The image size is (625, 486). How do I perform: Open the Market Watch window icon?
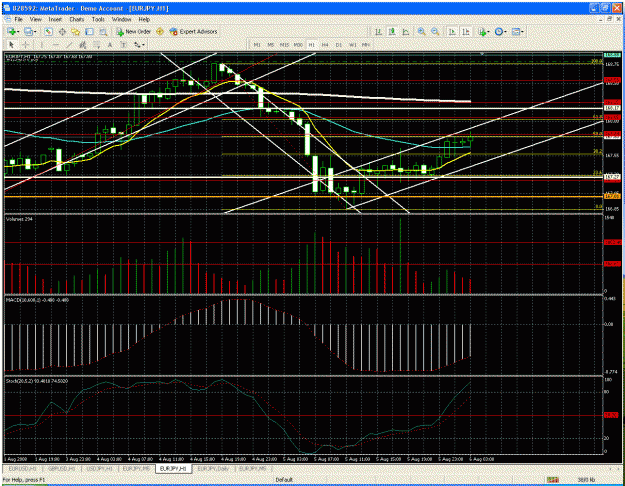pyautogui.click(x=48, y=31)
